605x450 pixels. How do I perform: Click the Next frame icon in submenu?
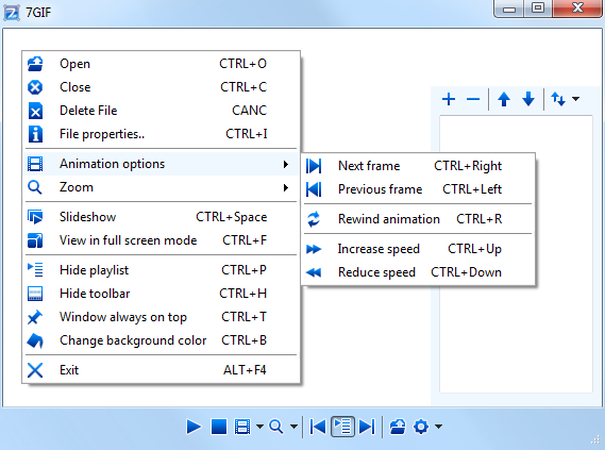click(313, 166)
